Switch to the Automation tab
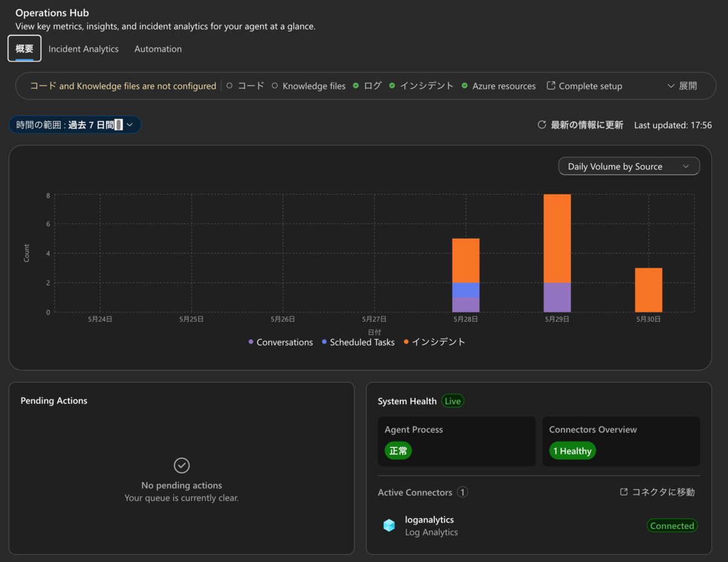Viewport: 728px width, 562px height. tap(158, 49)
